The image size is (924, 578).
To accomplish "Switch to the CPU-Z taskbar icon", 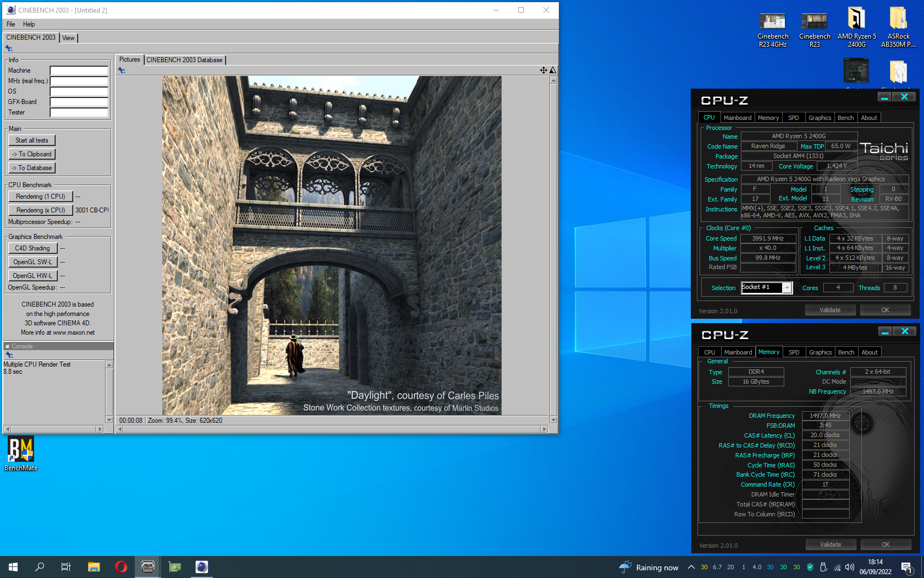I will (148, 567).
